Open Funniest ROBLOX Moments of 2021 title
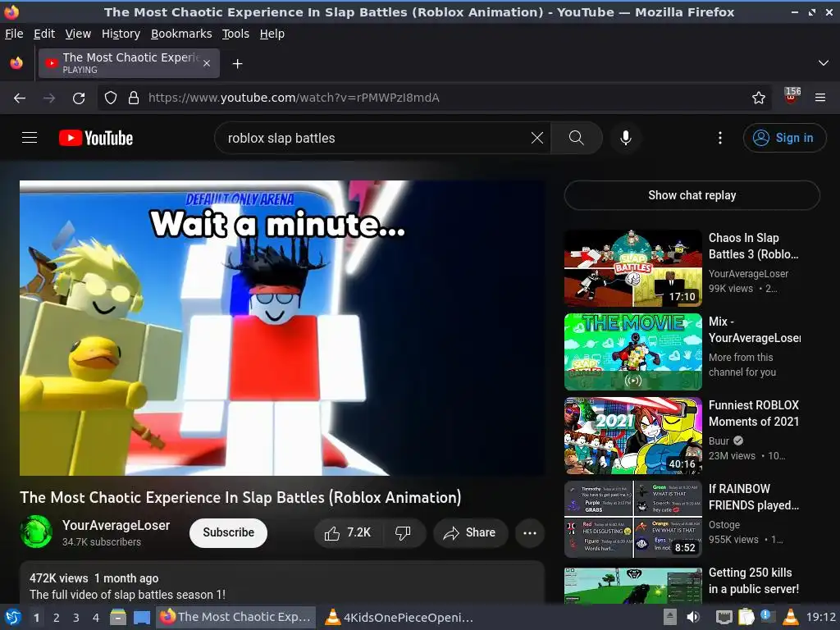 [x=754, y=413]
